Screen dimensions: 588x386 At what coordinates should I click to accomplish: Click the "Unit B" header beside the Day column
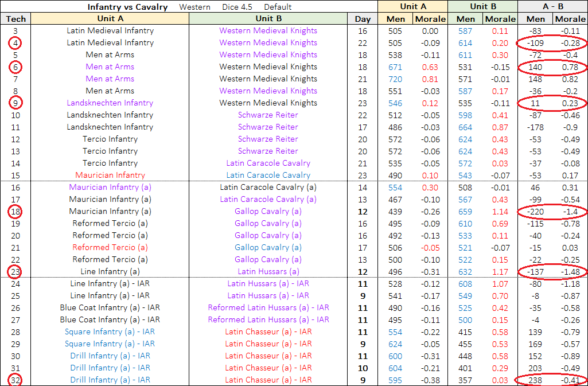coord(268,19)
